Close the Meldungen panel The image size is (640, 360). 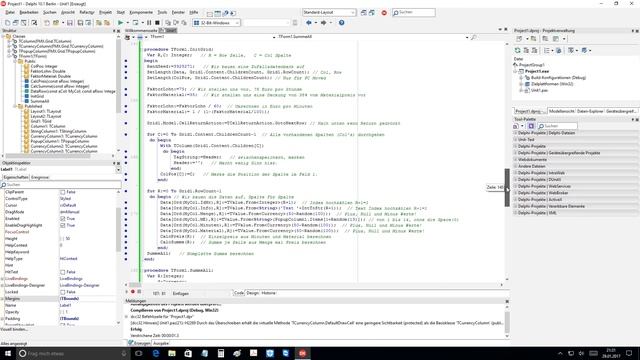click(x=507, y=301)
